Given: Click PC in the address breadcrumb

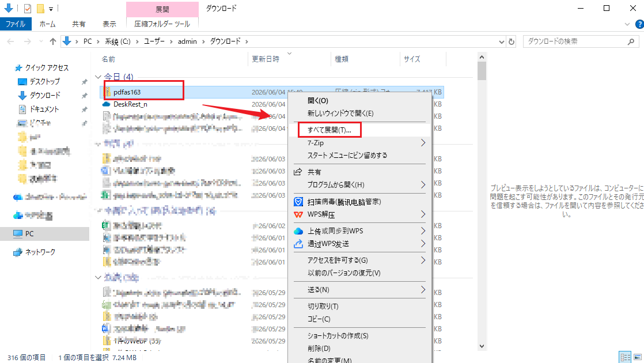Looking at the screenshot, I should point(88,41).
